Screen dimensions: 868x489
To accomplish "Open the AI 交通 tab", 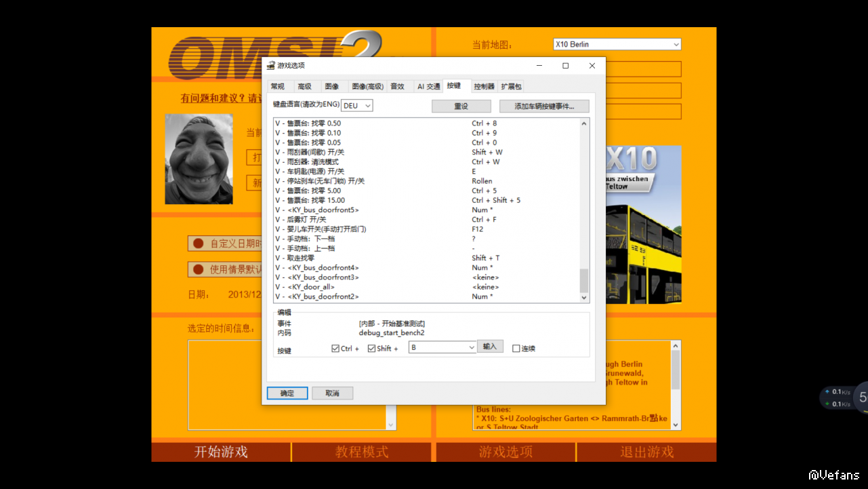I will click(429, 86).
